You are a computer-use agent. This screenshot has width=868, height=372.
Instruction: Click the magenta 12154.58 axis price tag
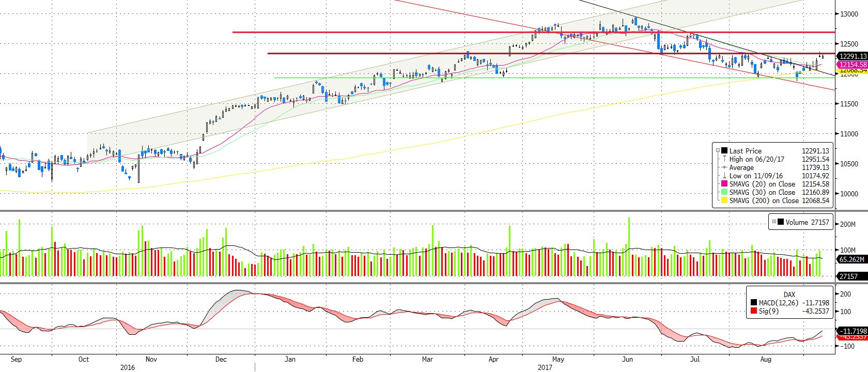852,65
